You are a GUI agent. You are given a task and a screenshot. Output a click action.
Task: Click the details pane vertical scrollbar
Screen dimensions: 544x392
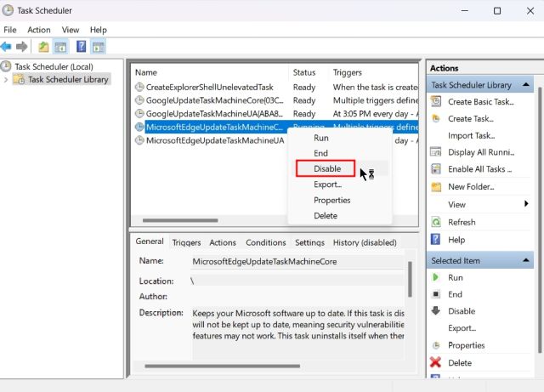click(x=410, y=279)
